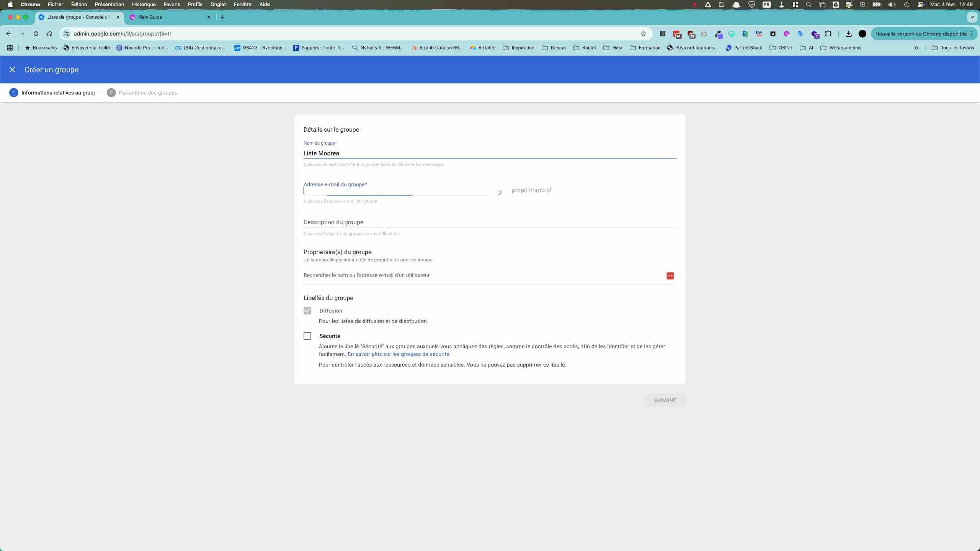Click the red password manager icon in owner field
The width and height of the screenshot is (980, 551).
(670, 276)
